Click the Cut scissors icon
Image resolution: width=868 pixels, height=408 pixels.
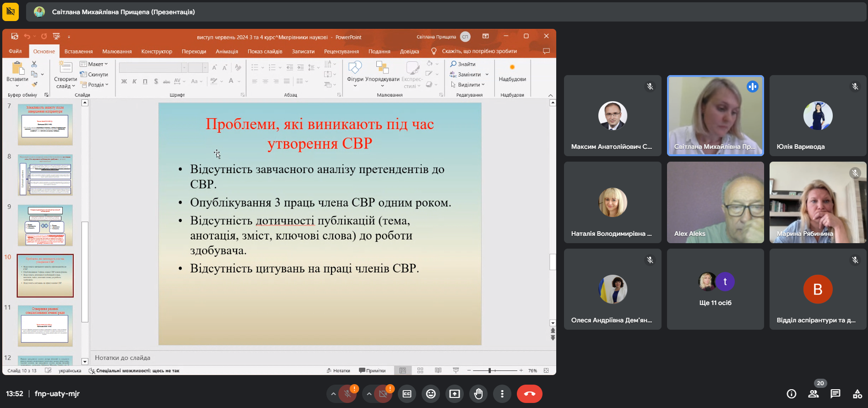click(x=34, y=65)
